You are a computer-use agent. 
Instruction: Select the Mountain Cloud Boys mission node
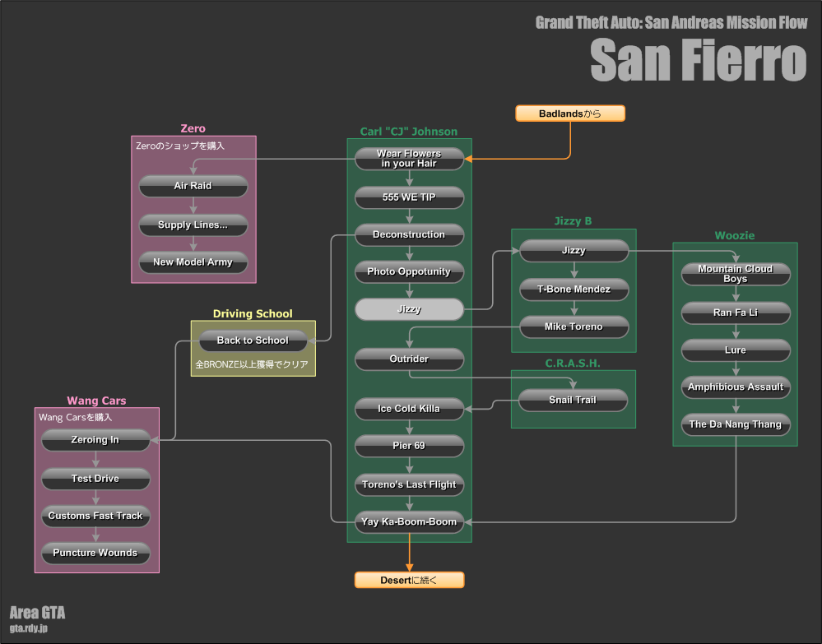[736, 274]
